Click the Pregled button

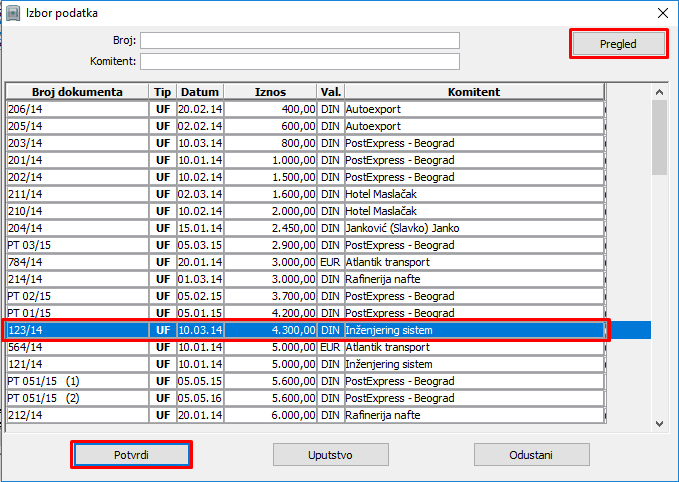tap(618, 44)
